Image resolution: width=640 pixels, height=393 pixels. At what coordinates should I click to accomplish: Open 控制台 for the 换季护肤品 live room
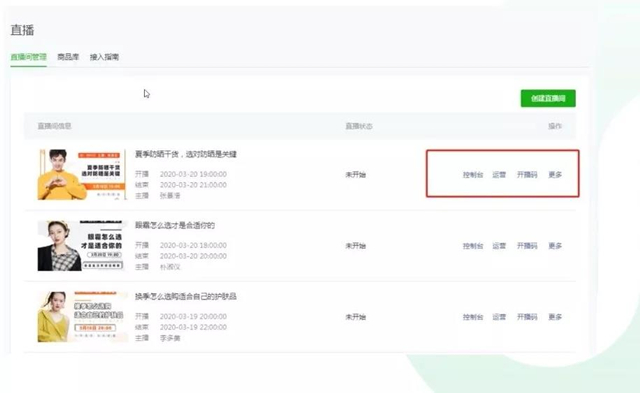(x=473, y=317)
